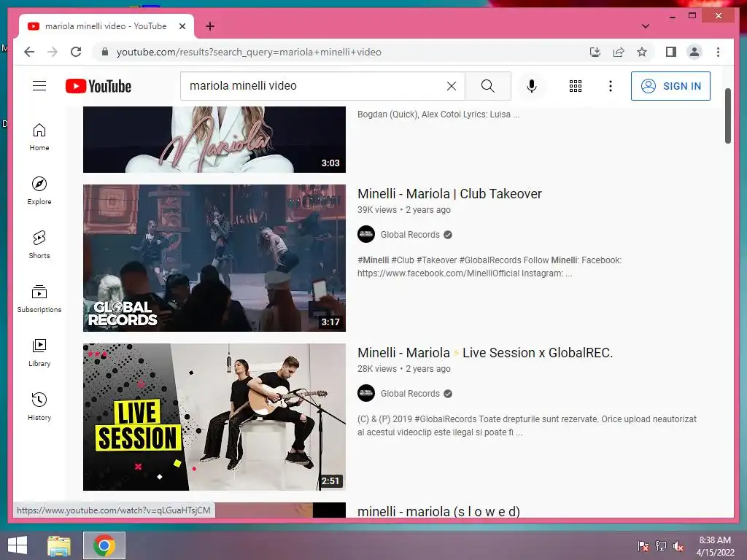This screenshot has height=560, width=747.
Task: Select the 'mariola minelli video' browser tab
Action: 106,26
